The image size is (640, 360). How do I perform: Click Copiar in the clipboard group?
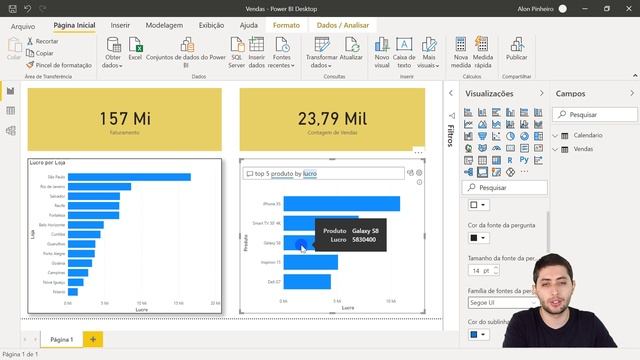(x=40, y=53)
